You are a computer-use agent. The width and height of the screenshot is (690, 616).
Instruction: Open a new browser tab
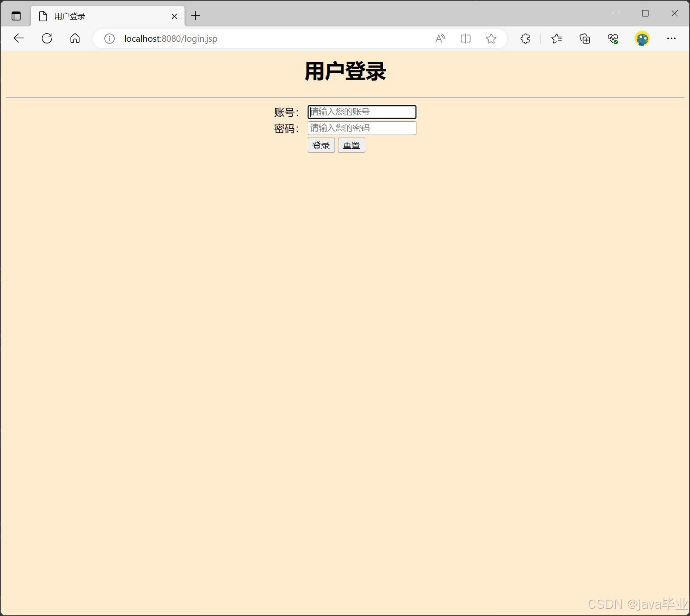(x=196, y=16)
